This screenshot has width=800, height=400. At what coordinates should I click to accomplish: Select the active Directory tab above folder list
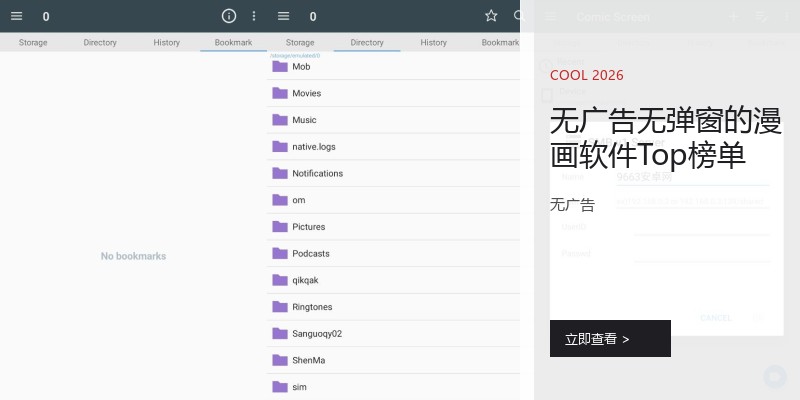(x=367, y=42)
